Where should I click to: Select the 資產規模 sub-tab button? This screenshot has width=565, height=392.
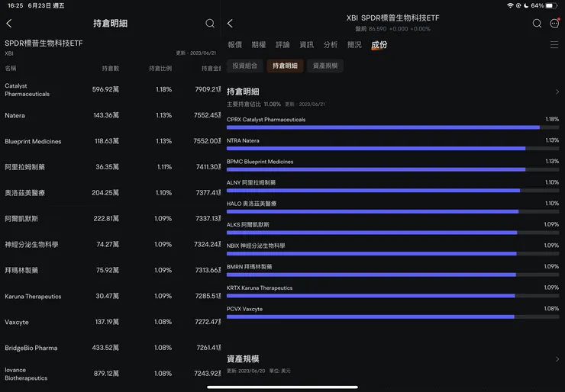pyautogui.click(x=325, y=66)
